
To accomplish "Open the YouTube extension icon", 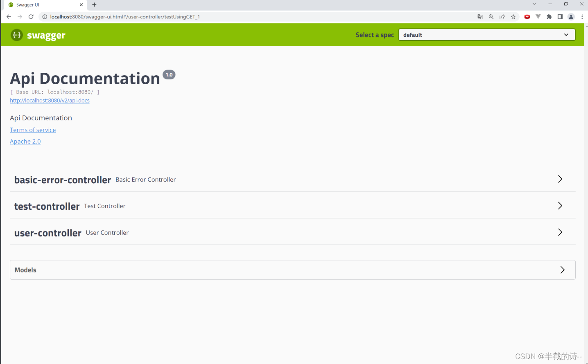I will 527,17.
